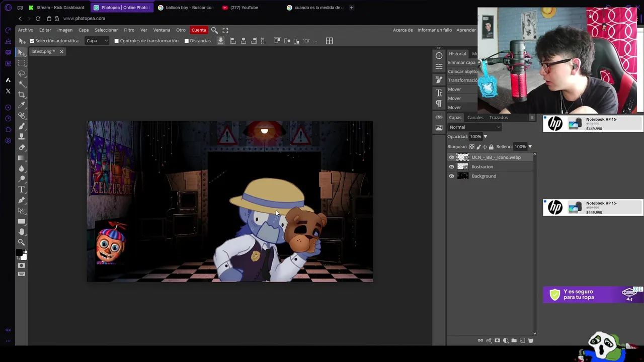
Task: Open the Paragraph panel icon
Action: (x=439, y=104)
